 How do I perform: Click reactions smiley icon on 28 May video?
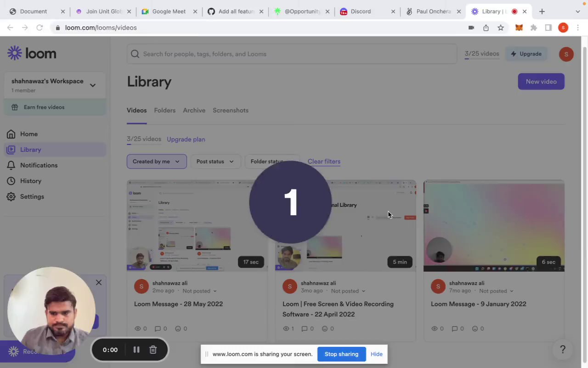(178, 328)
